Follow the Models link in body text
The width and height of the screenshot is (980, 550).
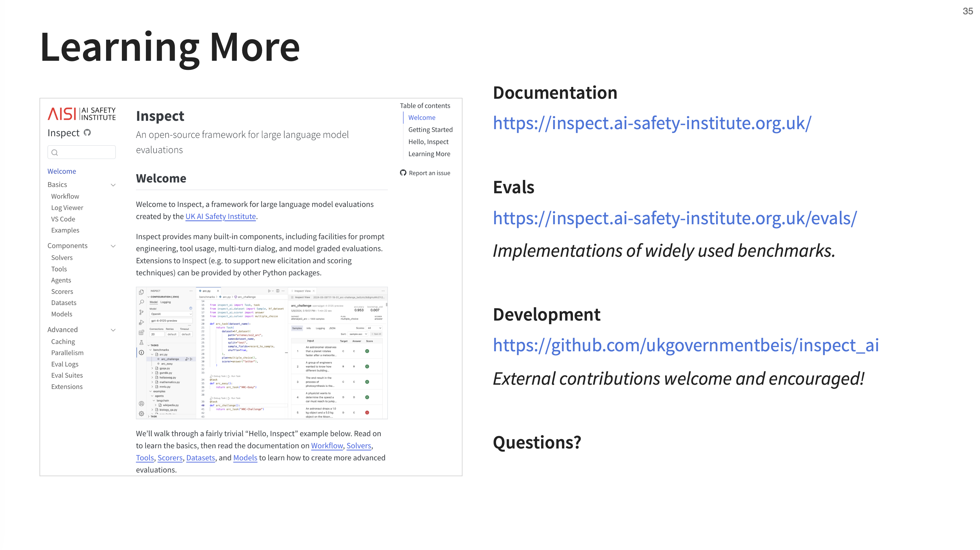point(245,458)
